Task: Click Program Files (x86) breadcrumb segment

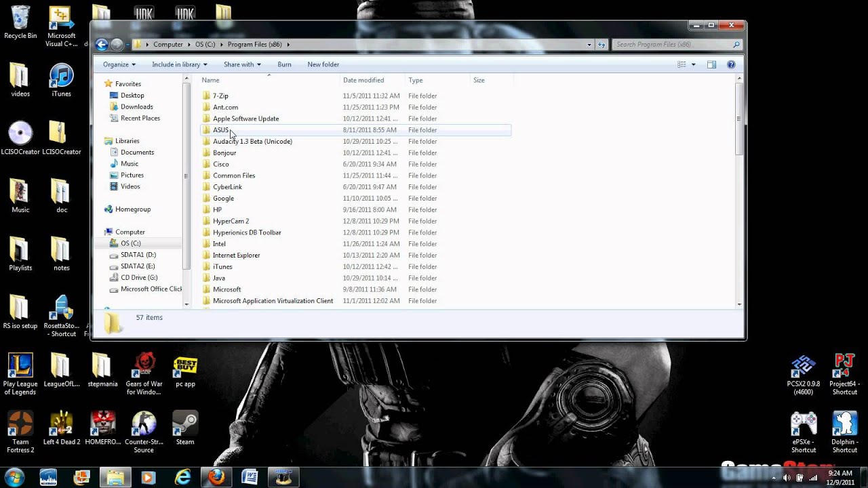Action: pyautogui.click(x=254, y=45)
